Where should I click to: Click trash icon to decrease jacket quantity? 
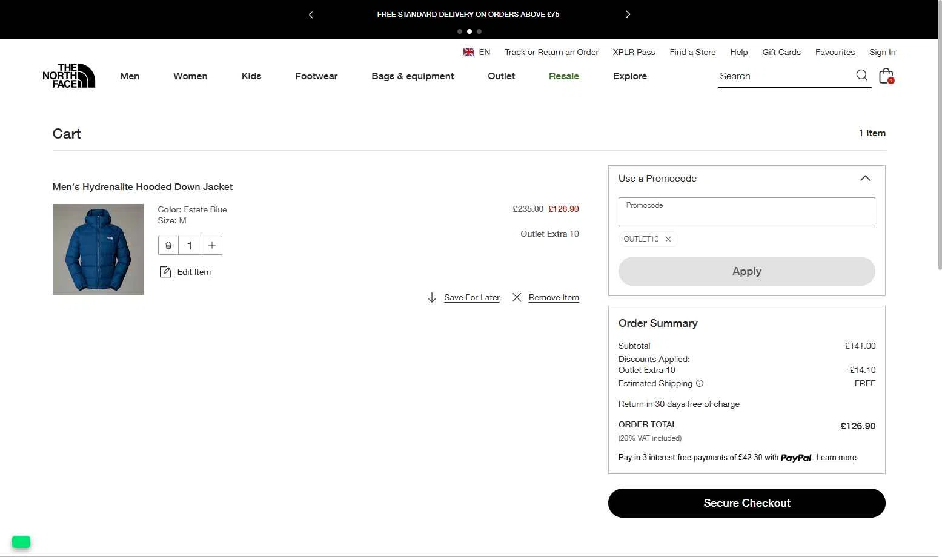[x=168, y=245]
